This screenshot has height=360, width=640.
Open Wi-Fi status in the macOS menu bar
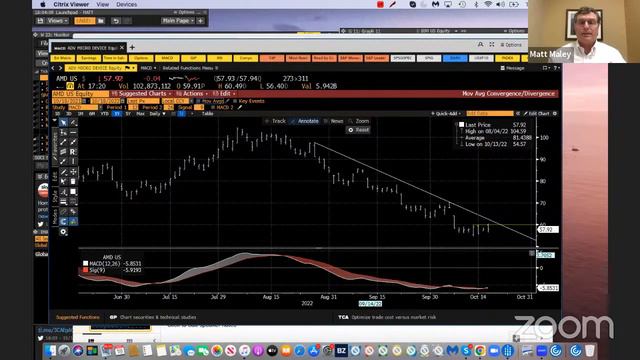coord(488,4)
